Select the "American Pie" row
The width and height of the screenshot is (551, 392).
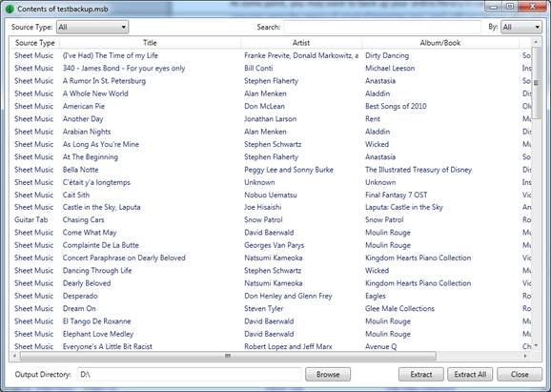tap(271, 106)
